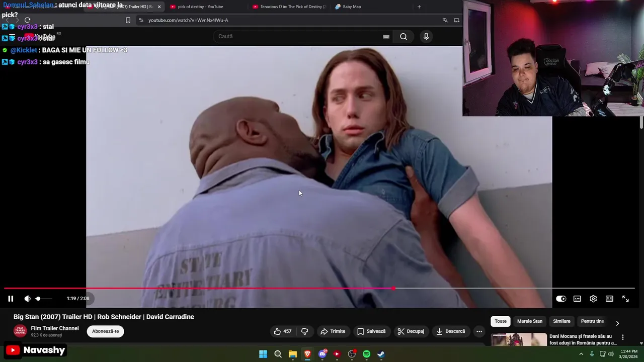Switch the player to theater mode
Viewport: 644px width, 362px height.
(609, 299)
